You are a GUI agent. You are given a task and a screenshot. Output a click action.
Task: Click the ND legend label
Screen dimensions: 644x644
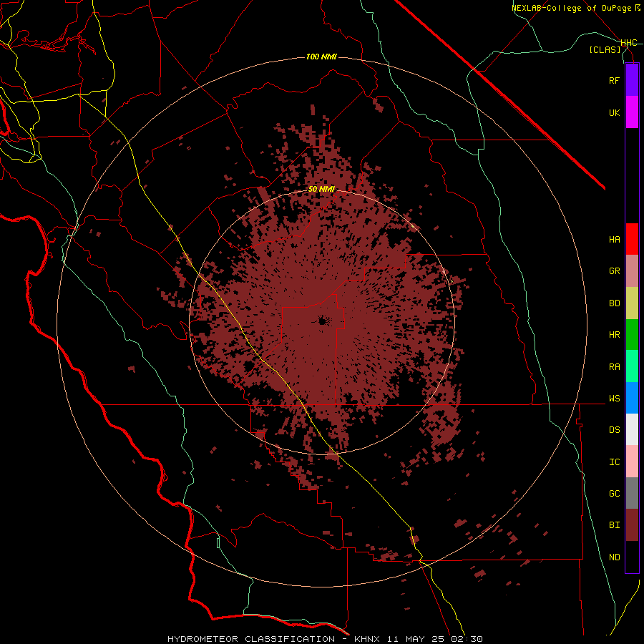614,557
